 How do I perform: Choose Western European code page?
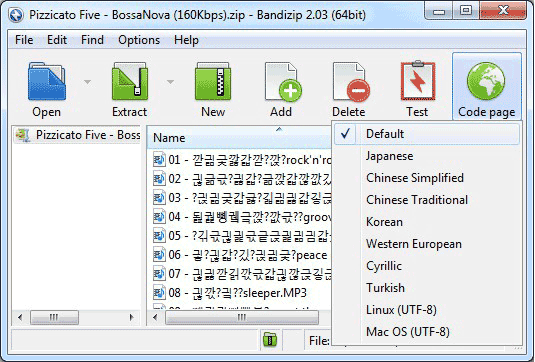[426, 244]
